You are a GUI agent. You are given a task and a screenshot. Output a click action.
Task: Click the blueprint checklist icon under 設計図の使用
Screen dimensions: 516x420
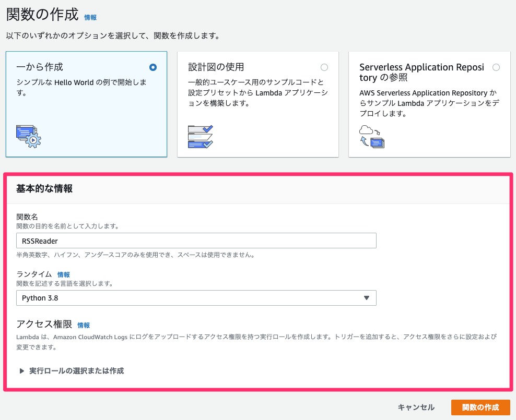200,137
